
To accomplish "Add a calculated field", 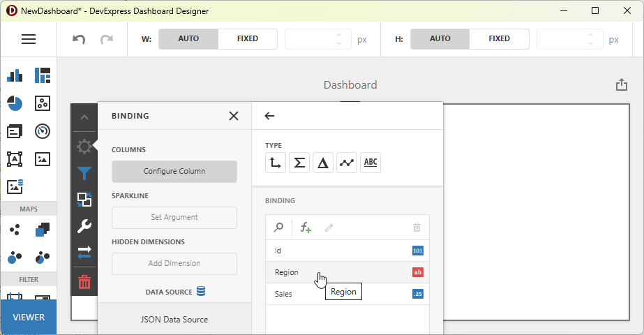I will coord(306,228).
